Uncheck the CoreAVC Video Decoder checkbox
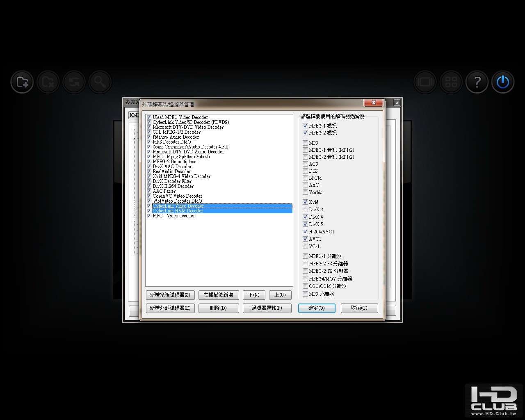The image size is (525, 420). point(149,196)
